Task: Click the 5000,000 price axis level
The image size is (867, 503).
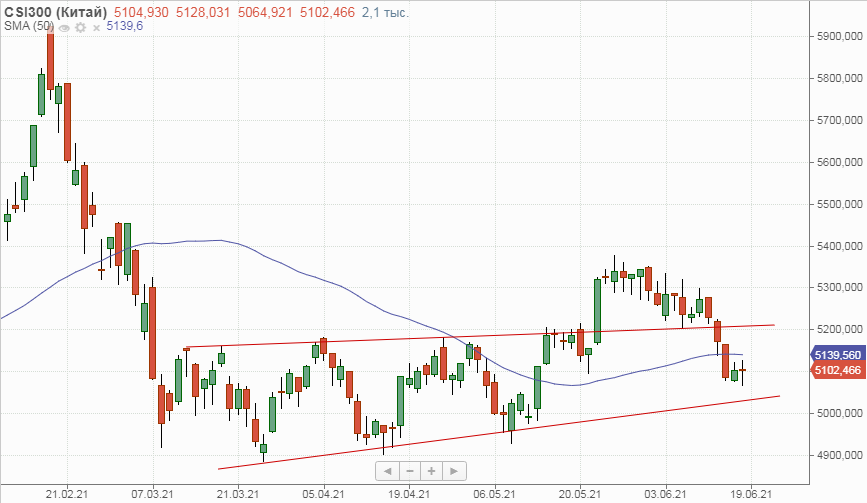Action: pos(839,413)
